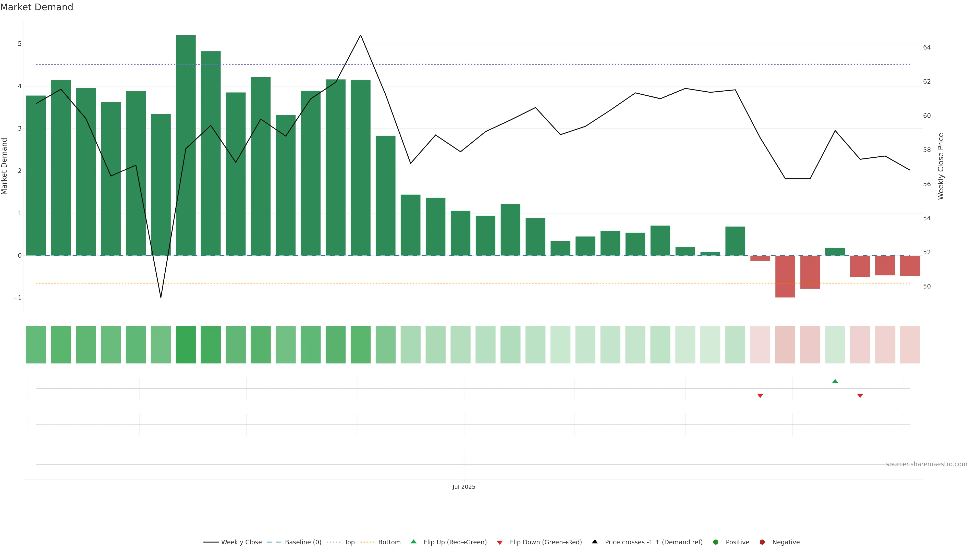Click the green Positive legend dot
980x551 pixels.
click(x=716, y=542)
